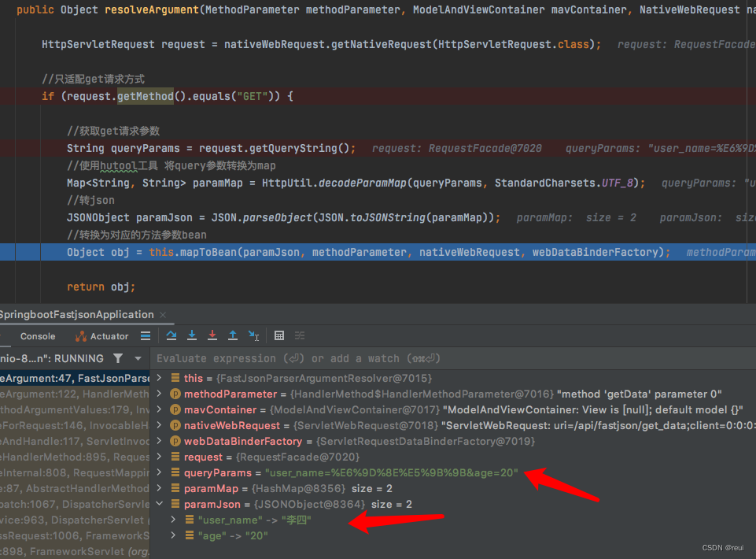Click getNativeRequest in the HttpServletRequest line
756x559 pixels.
pos(382,44)
